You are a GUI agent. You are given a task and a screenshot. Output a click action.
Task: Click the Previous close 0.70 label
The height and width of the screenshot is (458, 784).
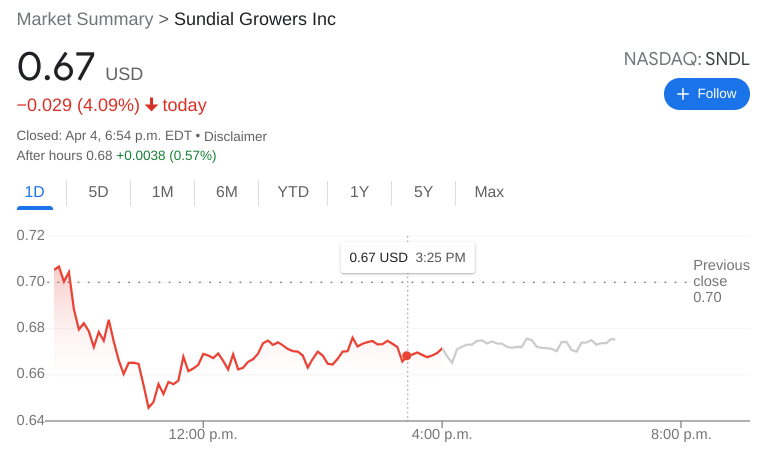tap(720, 281)
